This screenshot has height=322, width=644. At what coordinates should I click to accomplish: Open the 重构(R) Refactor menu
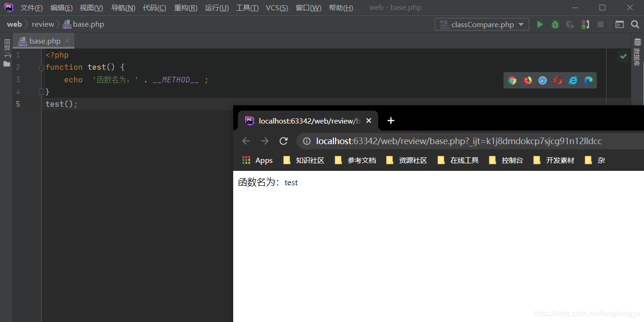click(x=186, y=7)
